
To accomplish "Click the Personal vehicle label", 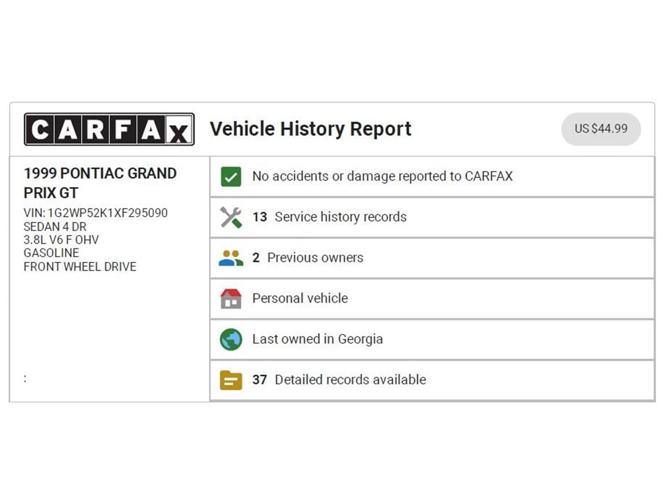I will [x=300, y=299].
